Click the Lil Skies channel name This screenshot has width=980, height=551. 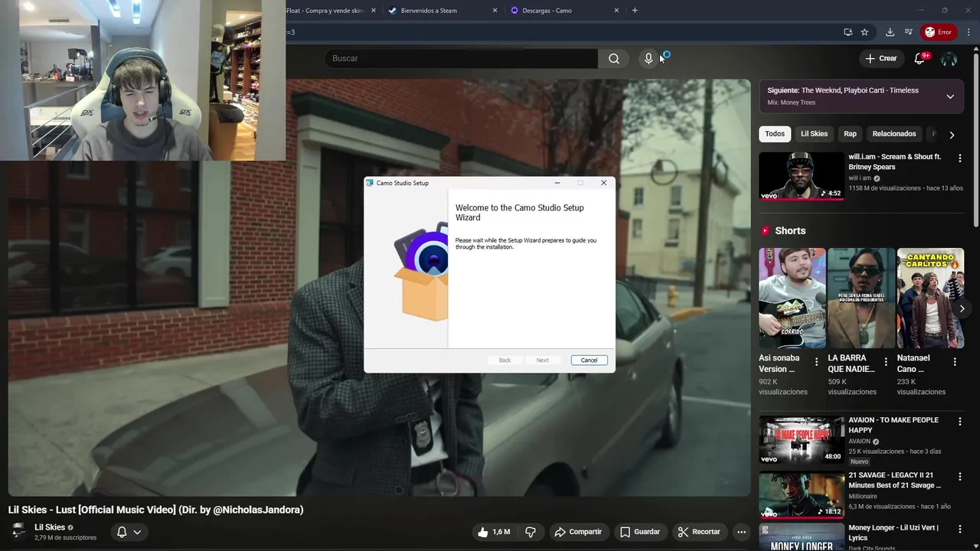pyautogui.click(x=50, y=527)
